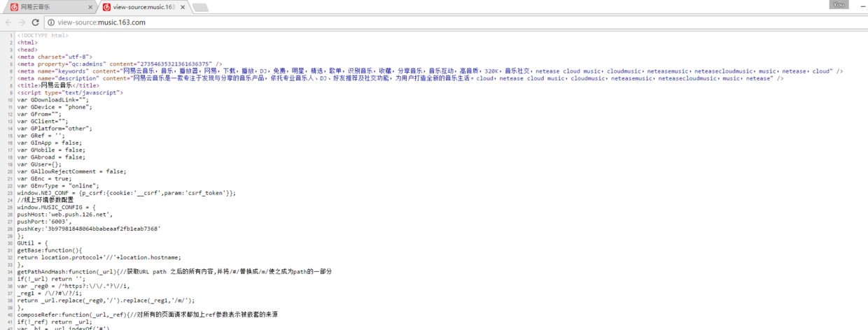Click the var GPlatform="other" line
Screen dimensions: 868x330
[55, 128]
